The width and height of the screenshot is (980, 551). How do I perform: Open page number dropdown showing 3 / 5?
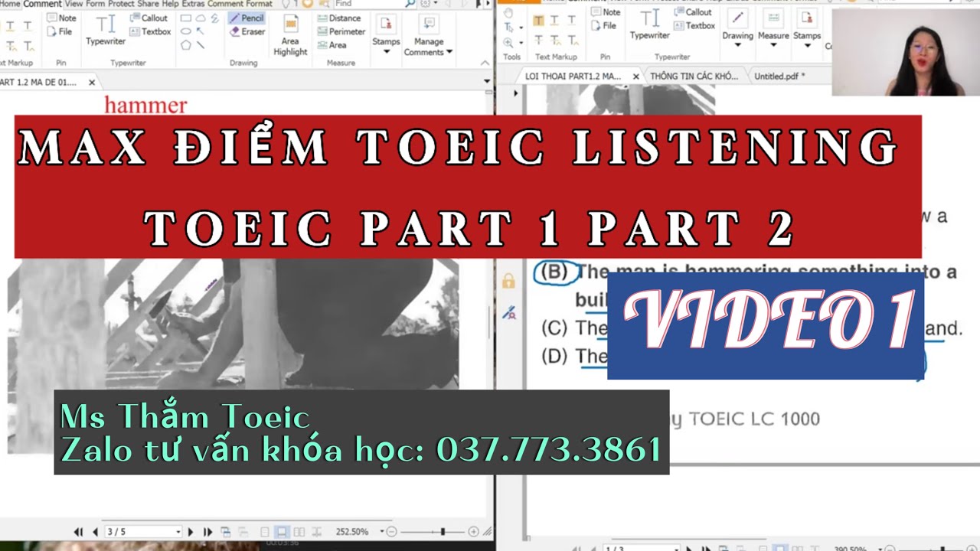(178, 531)
